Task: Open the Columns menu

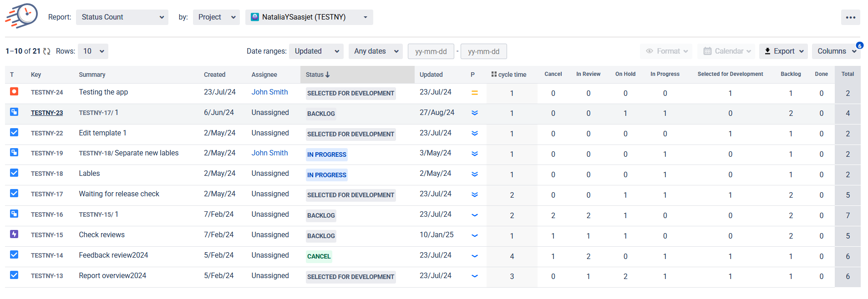Action: [836, 51]
